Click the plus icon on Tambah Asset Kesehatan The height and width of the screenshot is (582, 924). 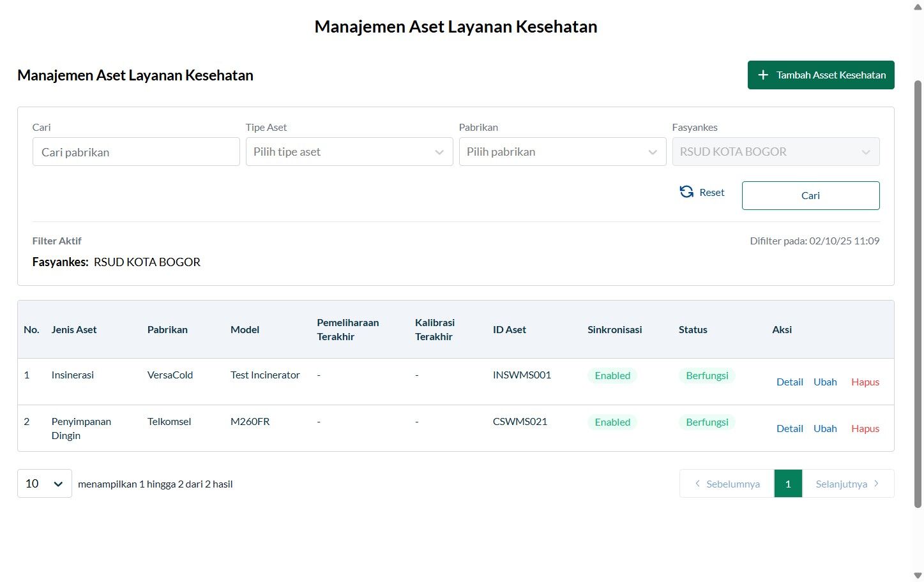pos(762,75)
